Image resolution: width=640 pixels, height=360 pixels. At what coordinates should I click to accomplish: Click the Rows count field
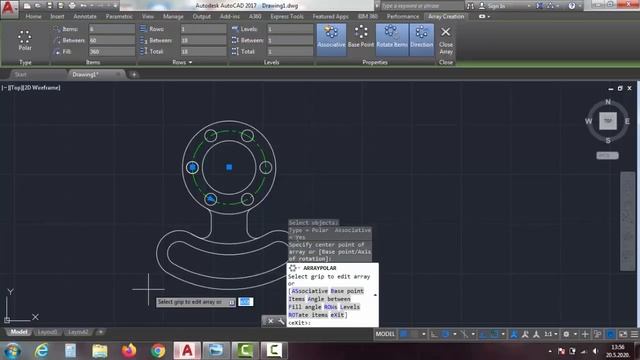pos(203,29)
